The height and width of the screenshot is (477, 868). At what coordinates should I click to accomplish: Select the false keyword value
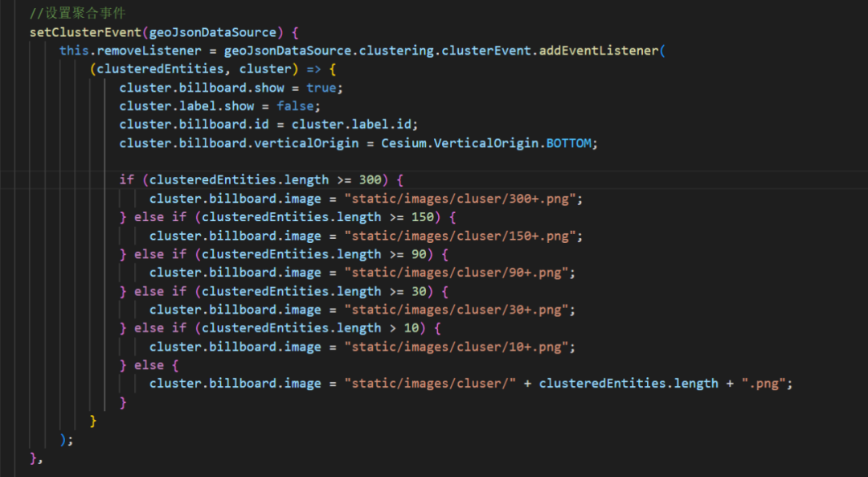coord(295,106)
